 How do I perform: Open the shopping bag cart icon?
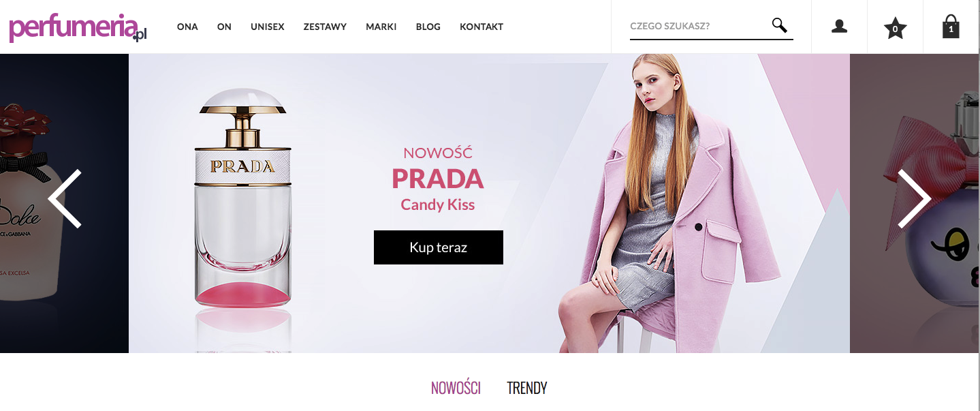pos(951,27)
